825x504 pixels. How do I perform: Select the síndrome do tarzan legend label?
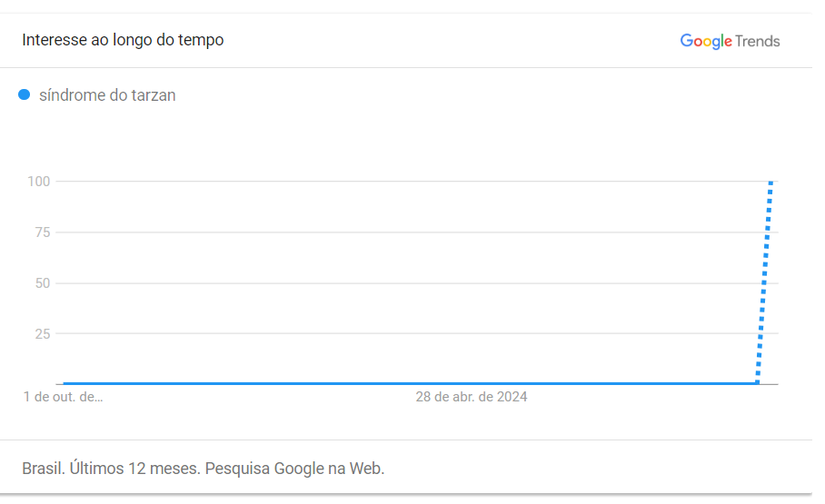point(107,95)
